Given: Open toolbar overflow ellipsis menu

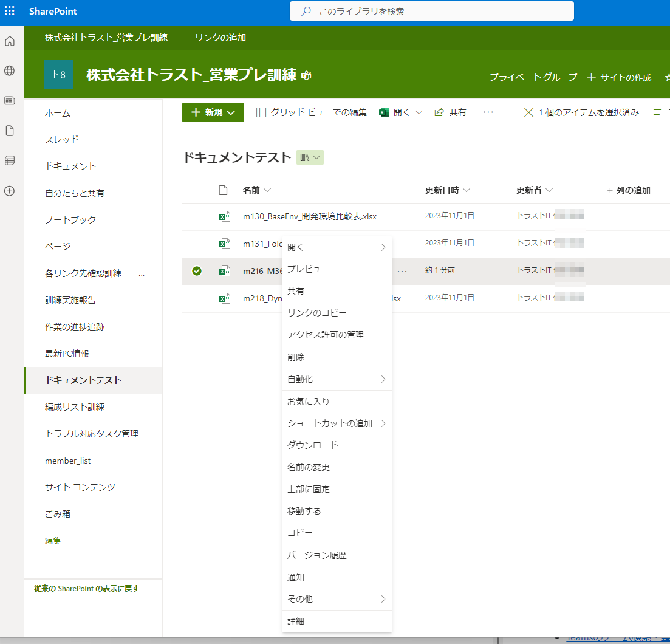Looking at the screenshot, I should [488, 112].
